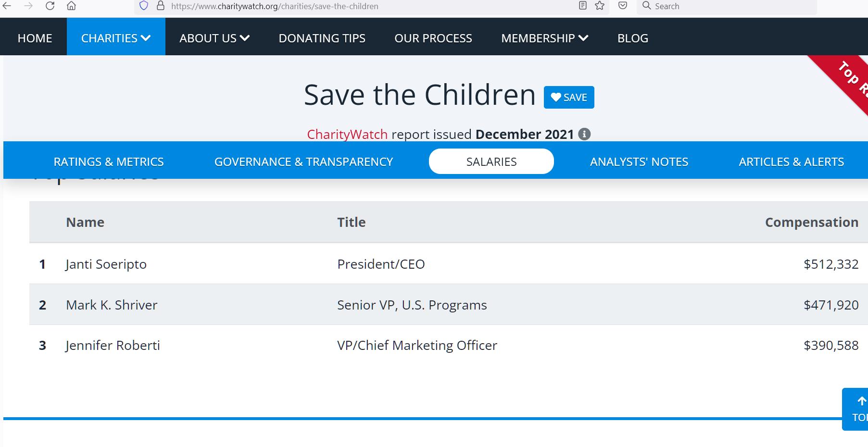868x447 pixels.
Task: Open the Governance & Transparency tab
Action: pyautogui.click(x=303, y=161)
